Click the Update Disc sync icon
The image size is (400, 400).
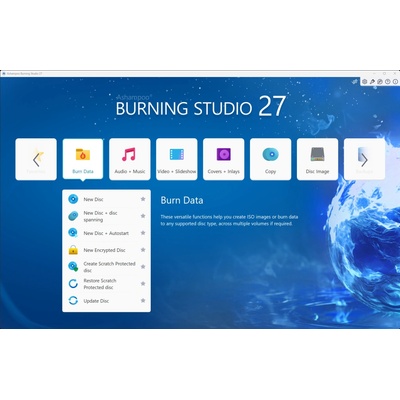pyautogui.click(x=73, y=301)
